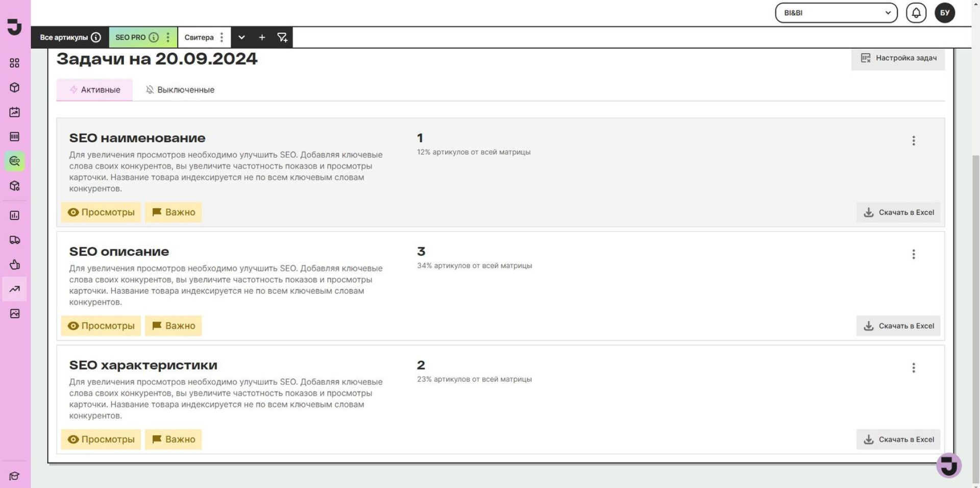Click the info icon beside SEO PRO
This screenshot has width=980, height=488.
[154, 37]
